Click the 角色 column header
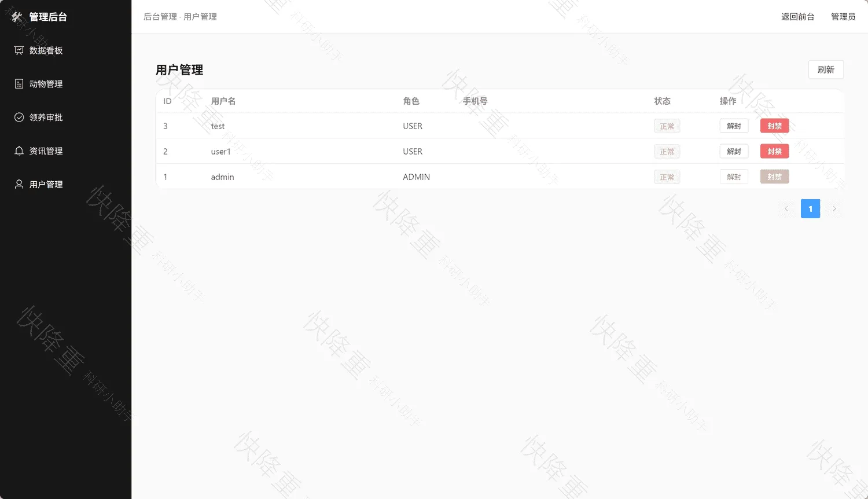Screen dimensions: 868x499 click(411, 101)
